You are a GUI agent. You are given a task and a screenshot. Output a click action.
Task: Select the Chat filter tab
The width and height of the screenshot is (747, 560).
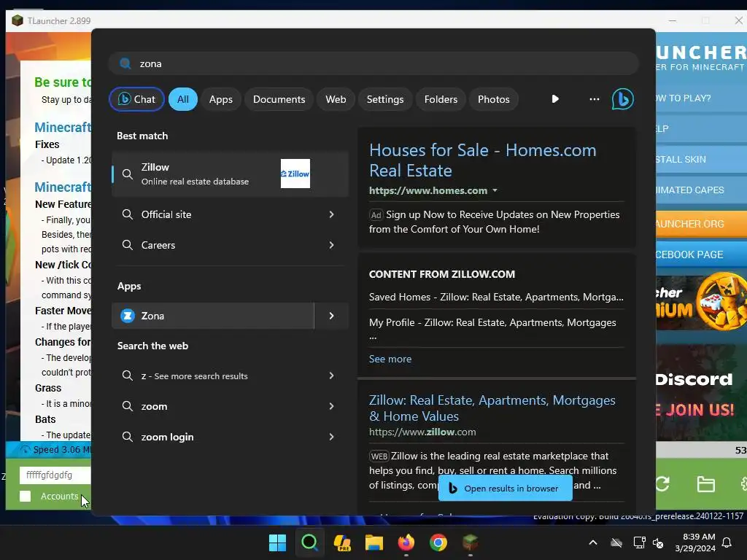tap(136, 99)
